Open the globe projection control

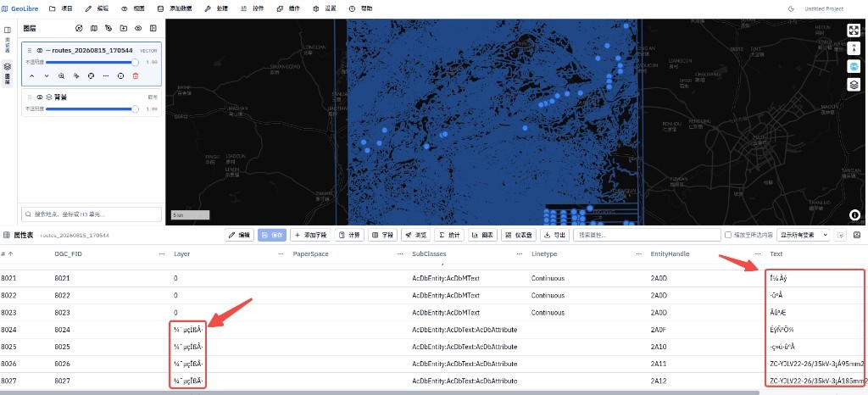(854, 66)
